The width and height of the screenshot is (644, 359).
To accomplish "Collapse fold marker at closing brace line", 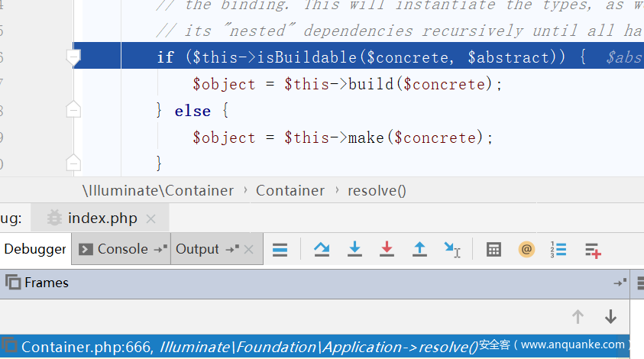I will coord(73,163).
